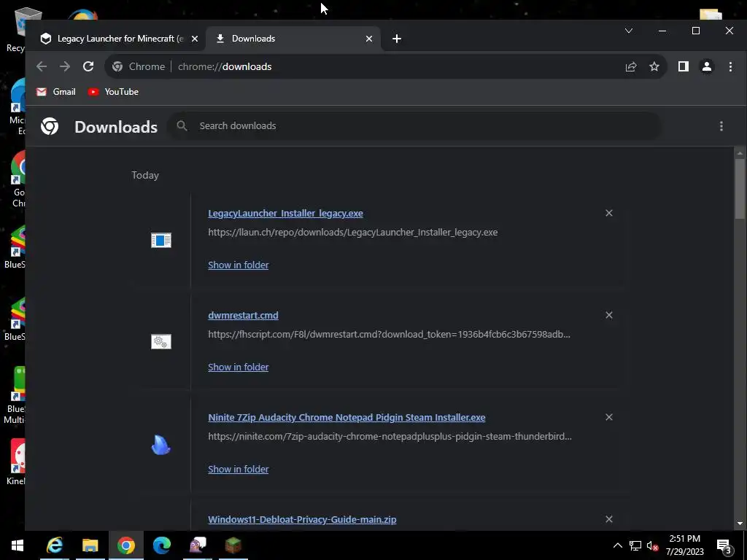Click the Ninite installer blue icon

tap(161, 445)
